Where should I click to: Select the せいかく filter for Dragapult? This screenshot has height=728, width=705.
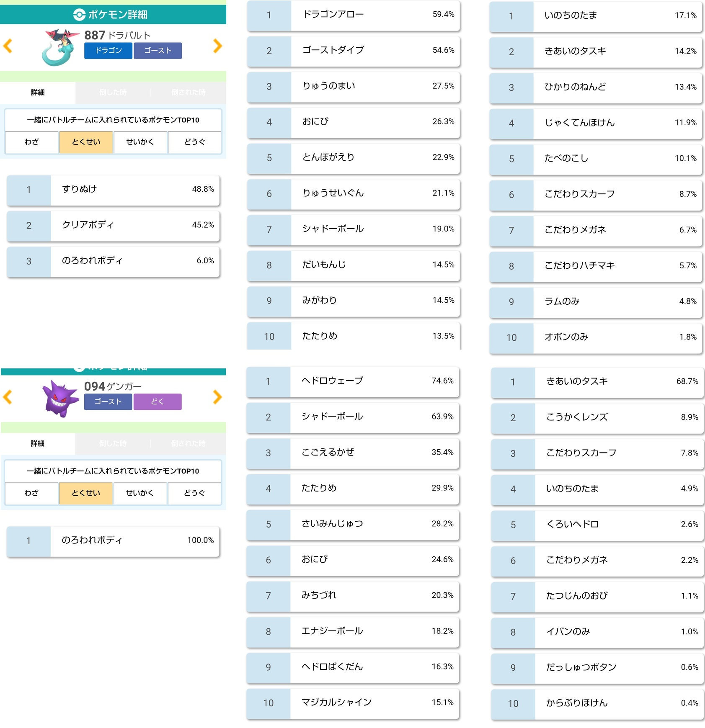(x=140, y=142)
